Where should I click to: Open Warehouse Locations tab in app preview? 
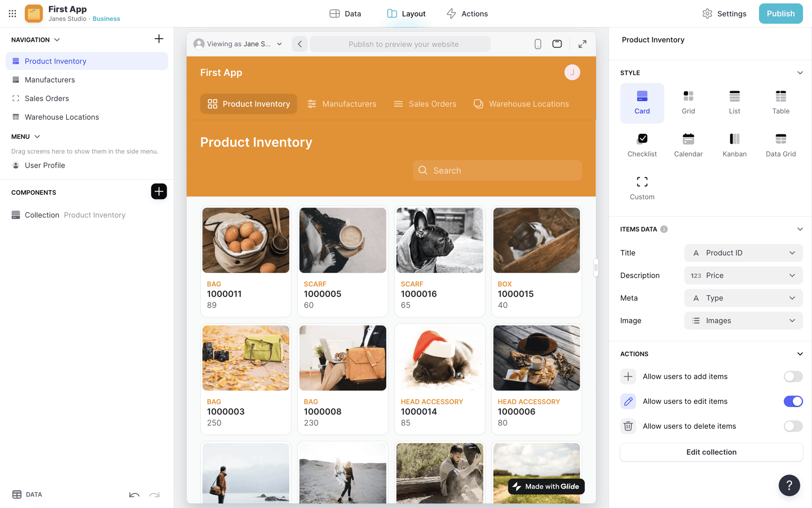pyautogui.click(x=521, y=104)
